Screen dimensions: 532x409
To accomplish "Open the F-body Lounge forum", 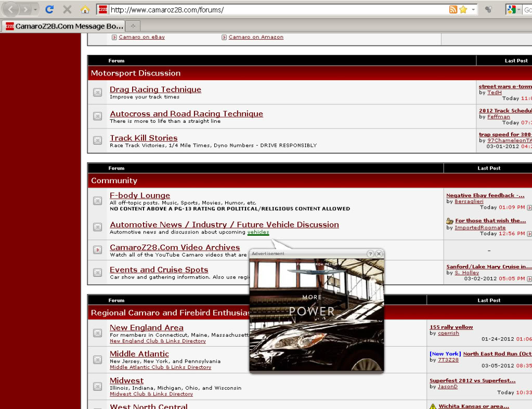I will click(x=140, y=196).
